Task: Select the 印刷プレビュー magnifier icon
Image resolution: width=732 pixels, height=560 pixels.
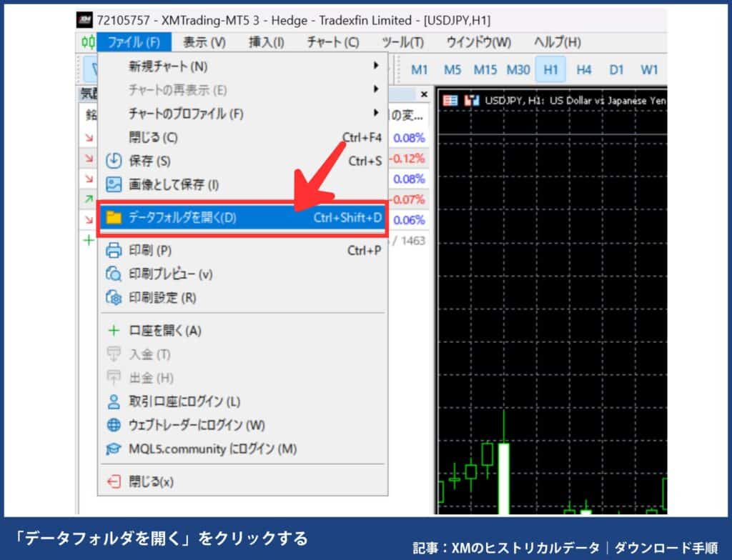Action: 115,274
